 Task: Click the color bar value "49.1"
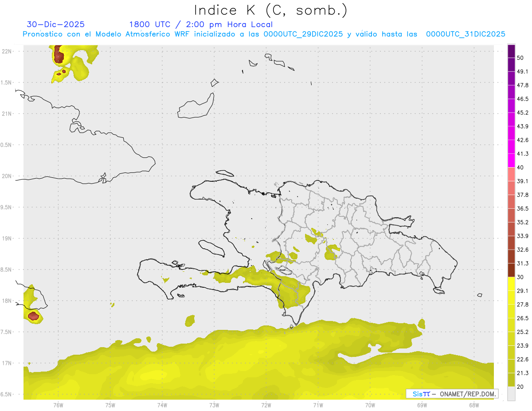pos(523,72)
